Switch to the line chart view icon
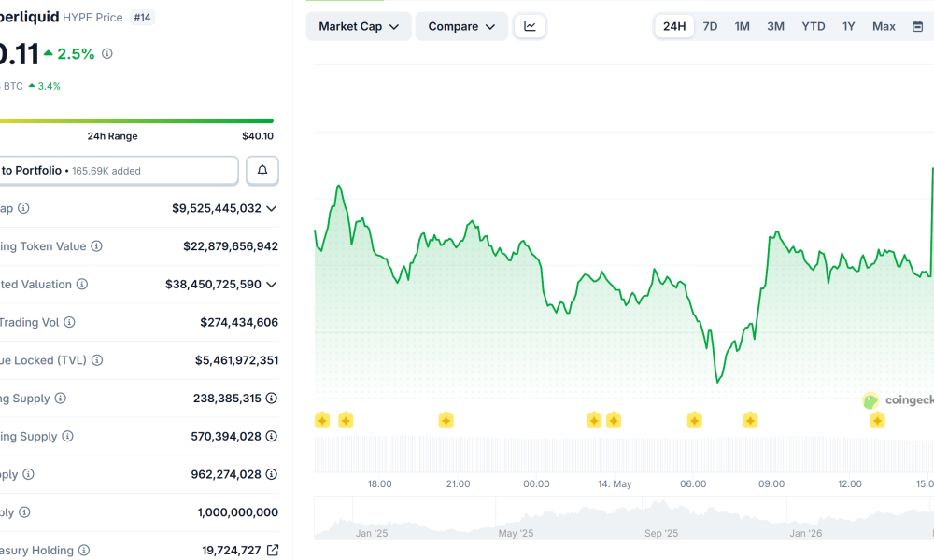934x560 pixels. 530,26
